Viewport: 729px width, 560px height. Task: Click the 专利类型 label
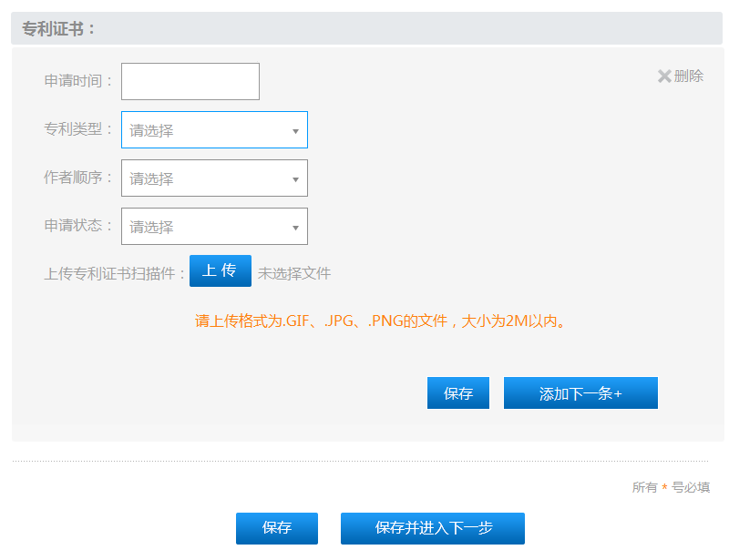(78, 129)
